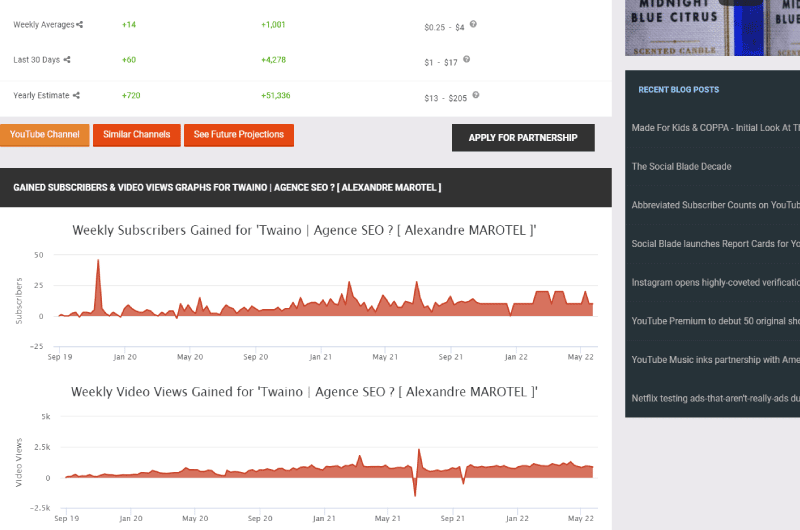Click the +14 weekly subscribers value

pyautogui.click(x=129, y=24)
